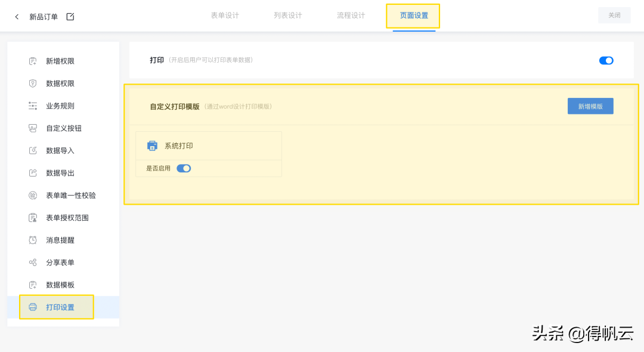Image resolution: width=644 pixels, height=352 pixels.
Task: Click the 打印设置 printer icon
Action: click(33, 307)
